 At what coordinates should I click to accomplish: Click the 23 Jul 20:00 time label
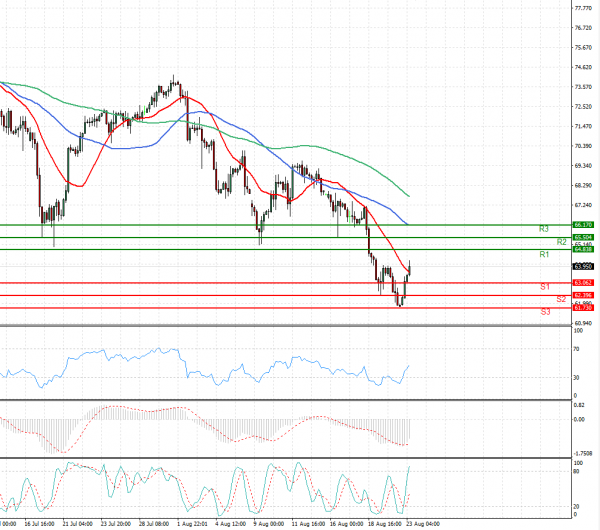point(116,523)
